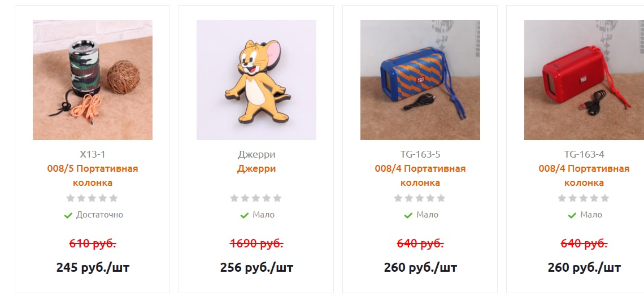Screen dimensions: 644x300
Task: Click the X13-1 model label
Action: pos(93,155)
